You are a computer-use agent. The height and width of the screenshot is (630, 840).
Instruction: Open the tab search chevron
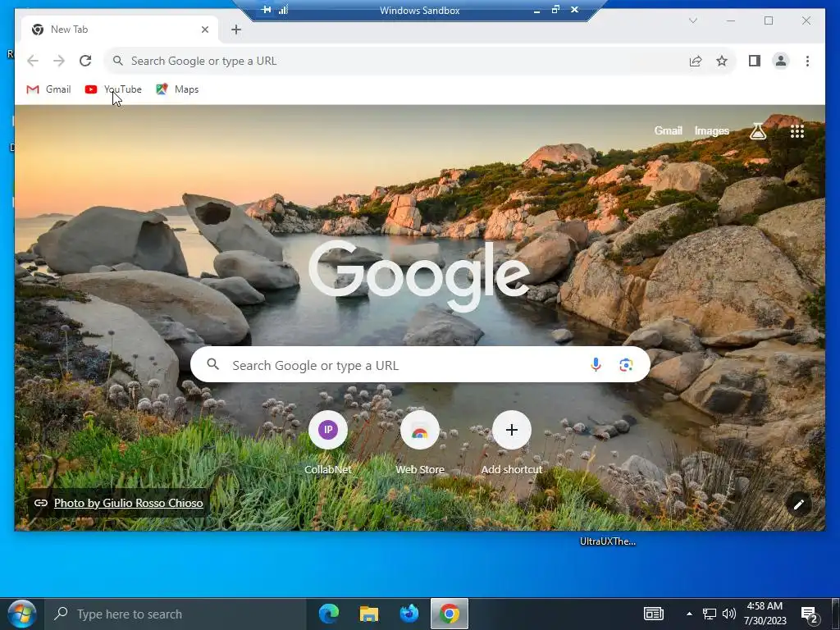pyautogui.click(x=692, y=21)
